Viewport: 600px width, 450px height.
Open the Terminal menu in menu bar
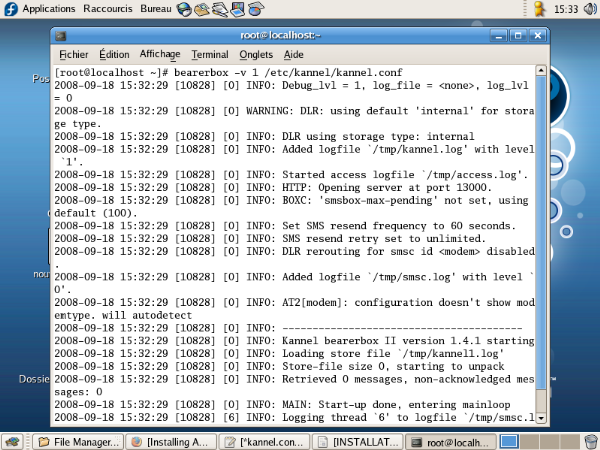[x=210, y=55]
